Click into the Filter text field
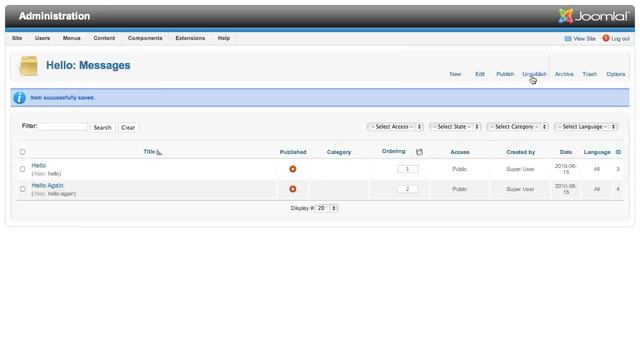Viewport: 640px width, 360px height. point(63,127)
